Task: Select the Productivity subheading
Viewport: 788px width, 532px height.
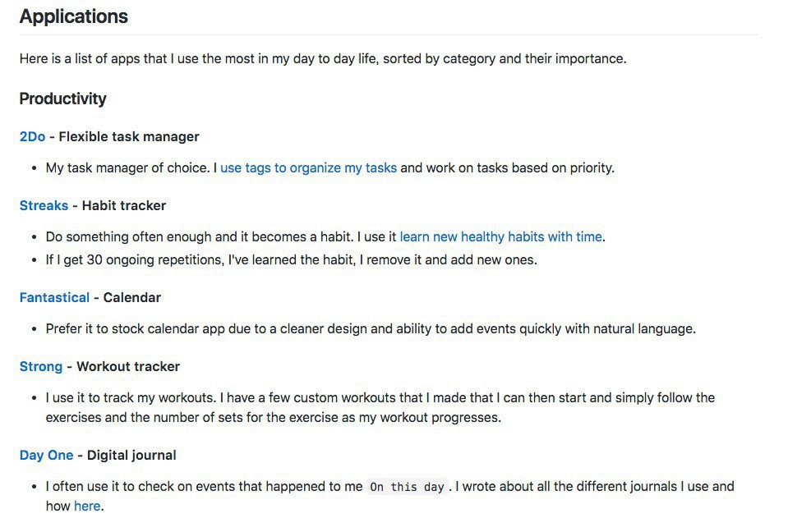Action: (x=63, y=99)
